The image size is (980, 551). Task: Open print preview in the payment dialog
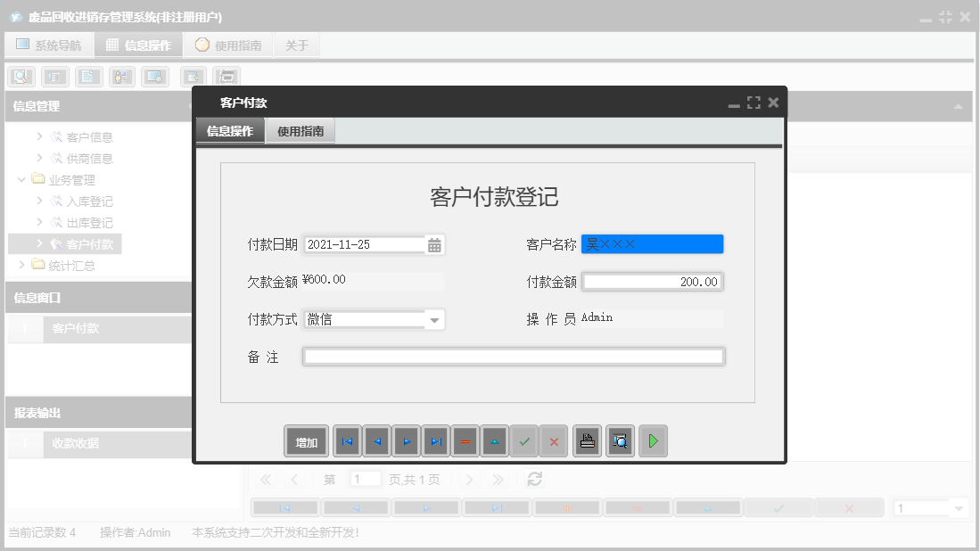[620, 440]
